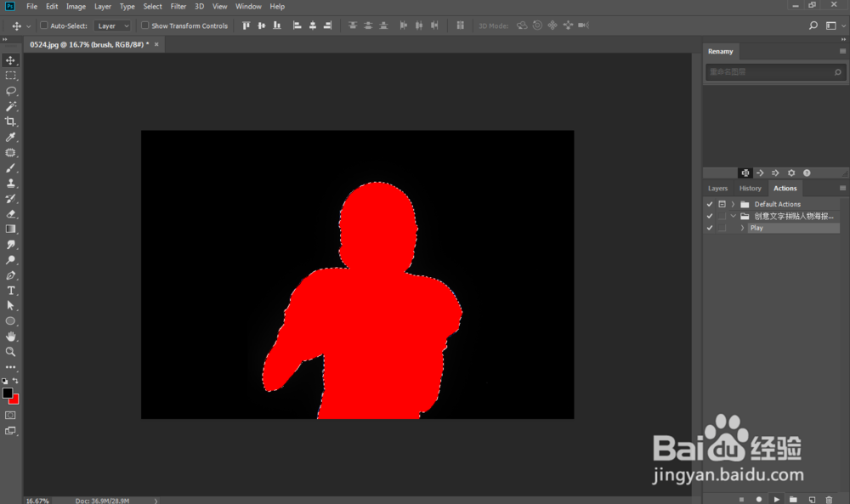Image resolution: width=850 pixels, height=504 pixels.
Task: Select the Smudge tool
Action: 10,245
